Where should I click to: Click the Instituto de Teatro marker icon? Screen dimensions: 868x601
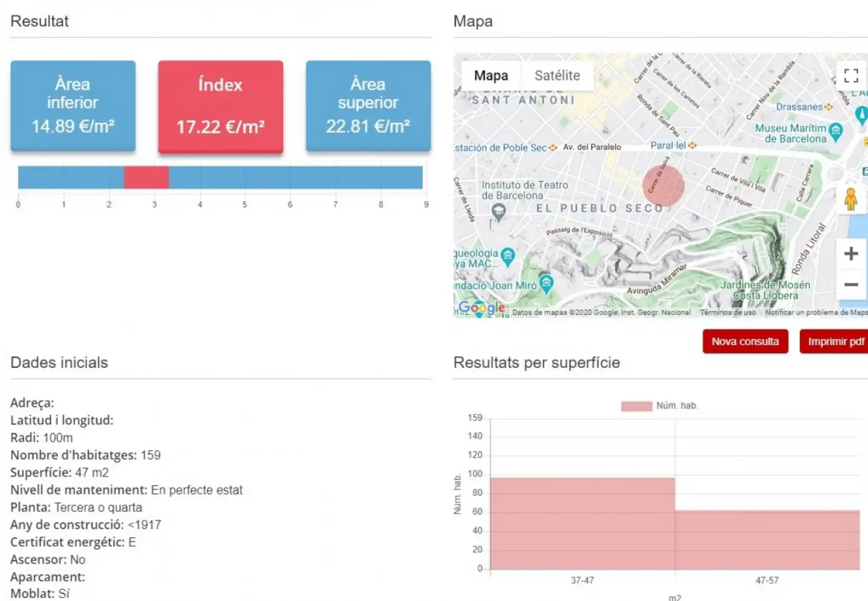(498, 212)
